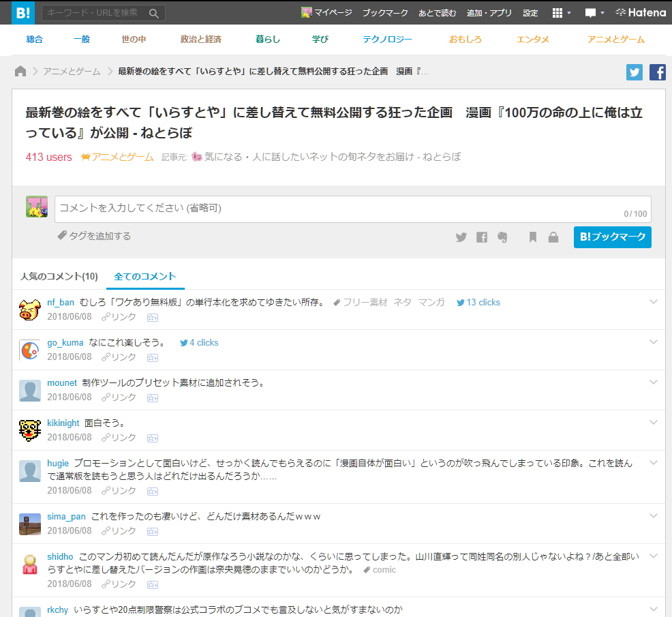
Task: Open 政治と経済 category
Action: point(200,40)
